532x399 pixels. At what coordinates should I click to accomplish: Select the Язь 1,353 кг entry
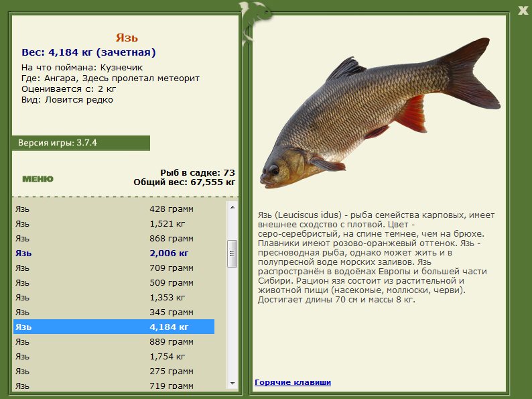[x=114, y=298]
